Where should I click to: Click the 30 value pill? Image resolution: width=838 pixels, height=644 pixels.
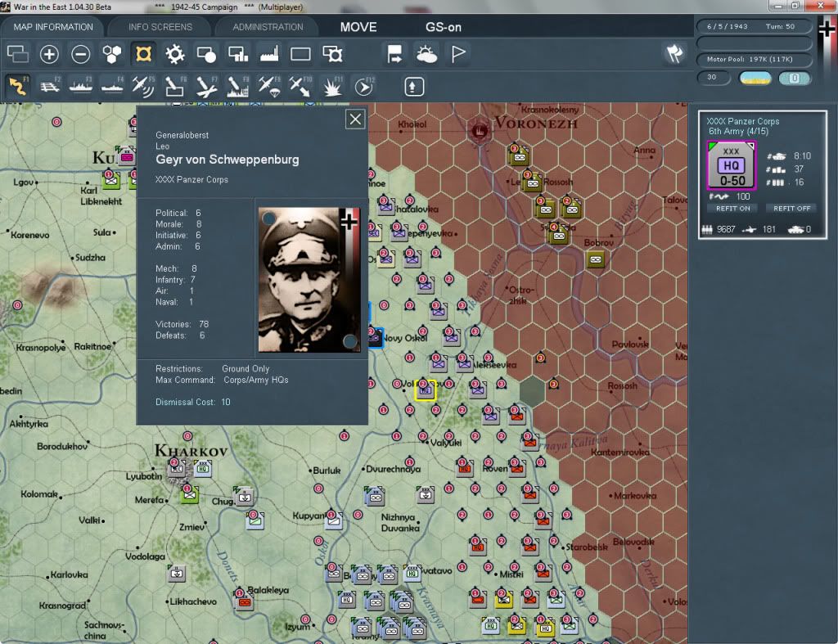[714, 78]
